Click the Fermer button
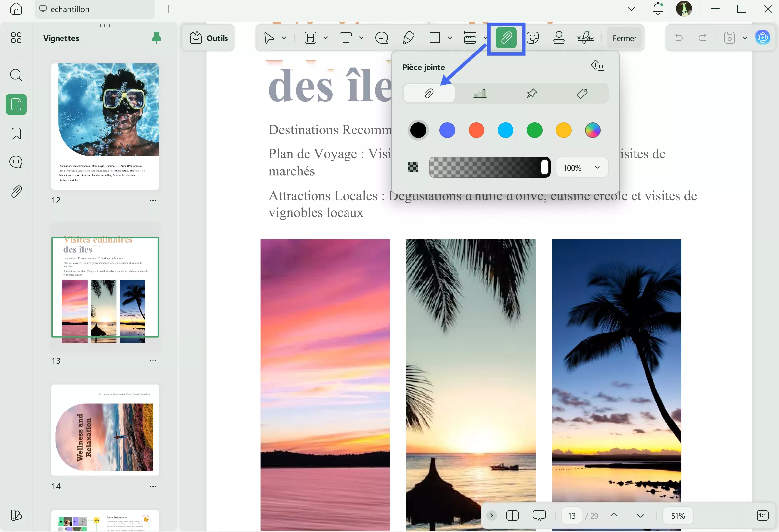 tap(624, 38)
